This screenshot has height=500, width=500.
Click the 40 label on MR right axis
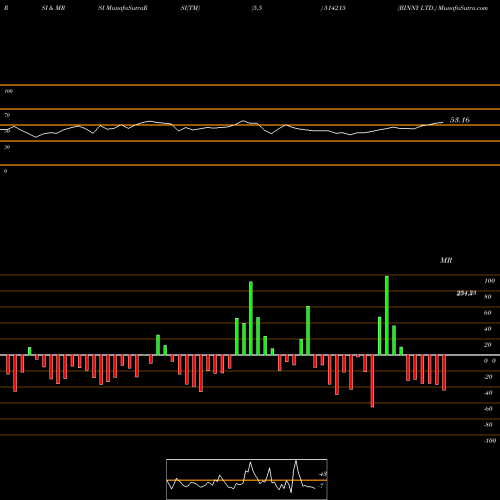click(488, 329)
